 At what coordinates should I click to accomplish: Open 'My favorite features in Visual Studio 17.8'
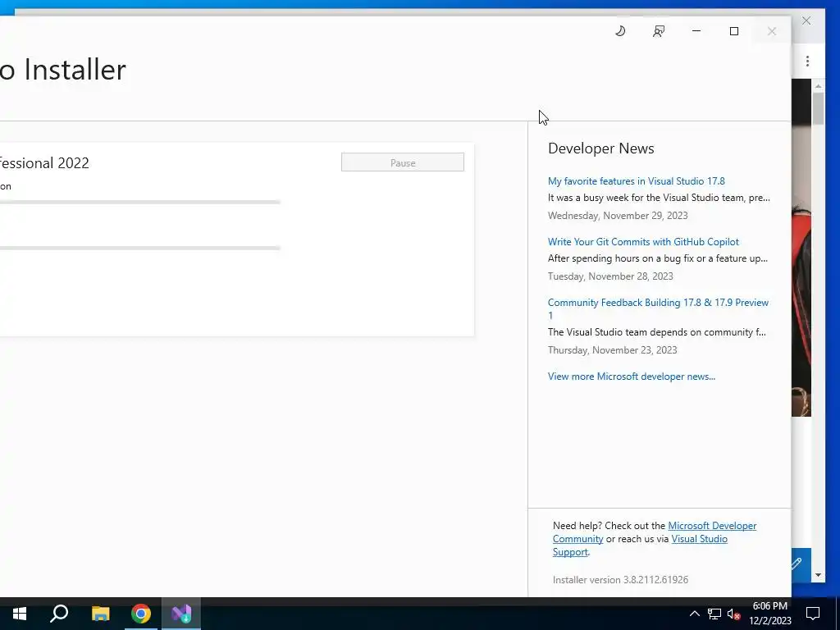pos(636,181)
